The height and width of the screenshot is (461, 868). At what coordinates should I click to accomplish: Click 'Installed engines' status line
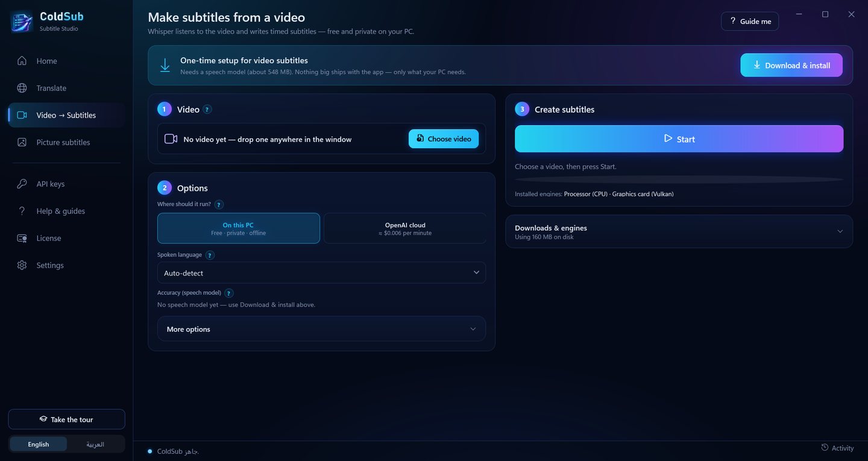[594, 194]
